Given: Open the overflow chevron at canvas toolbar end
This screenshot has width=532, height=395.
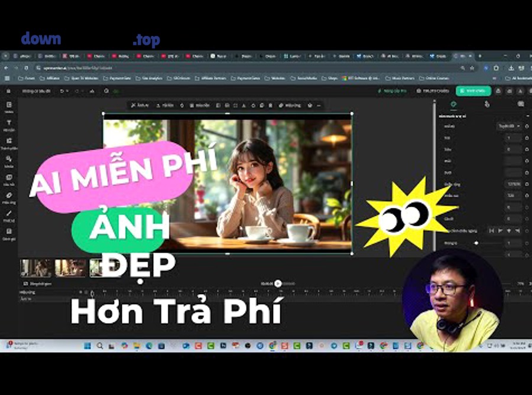Looking at the screenshot, I should pos(318,106).
